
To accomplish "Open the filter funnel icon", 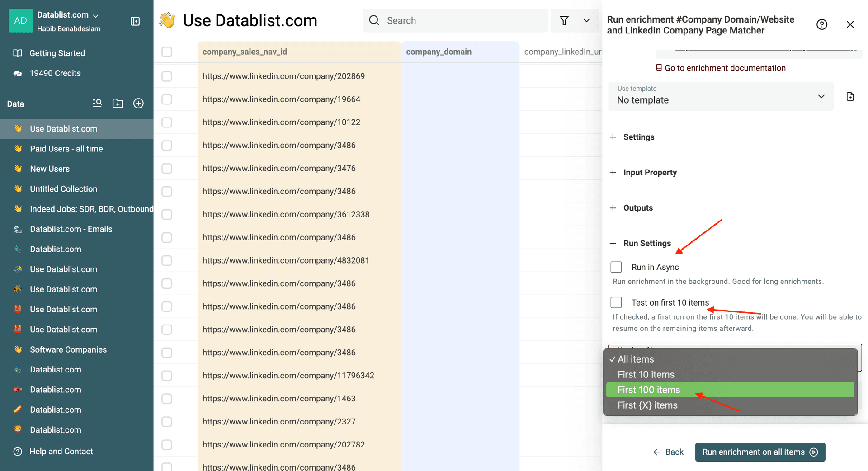I will (564, 21).
